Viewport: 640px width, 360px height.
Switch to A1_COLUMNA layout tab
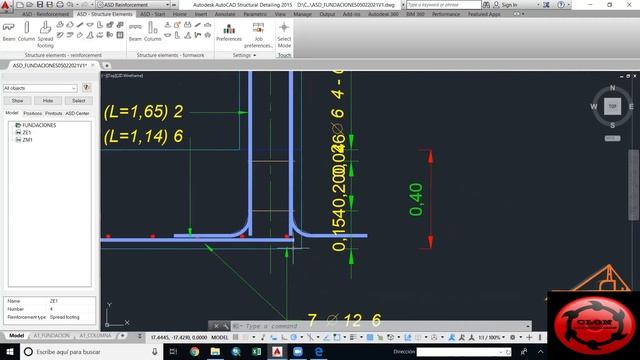point(95,336)
